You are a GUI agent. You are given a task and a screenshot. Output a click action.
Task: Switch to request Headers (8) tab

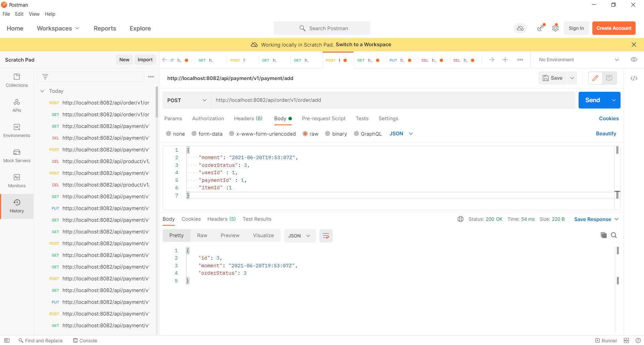[x=248, y=119]
